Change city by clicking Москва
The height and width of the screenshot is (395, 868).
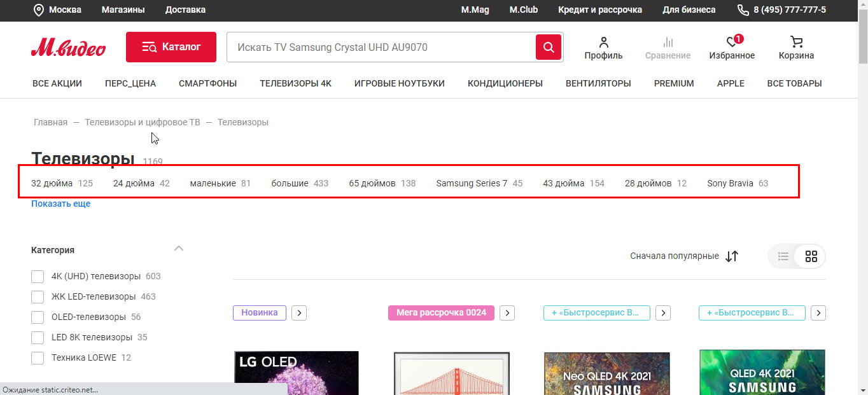[65, 10]
